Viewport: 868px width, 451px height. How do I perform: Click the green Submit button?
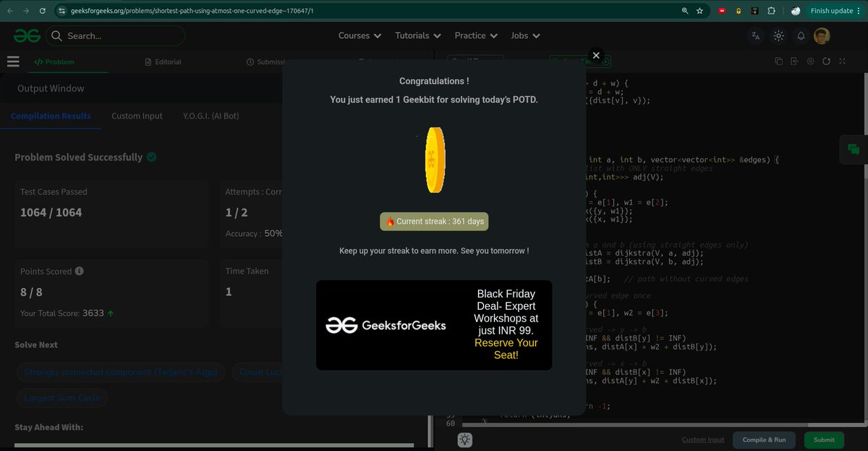coord(824,439)
